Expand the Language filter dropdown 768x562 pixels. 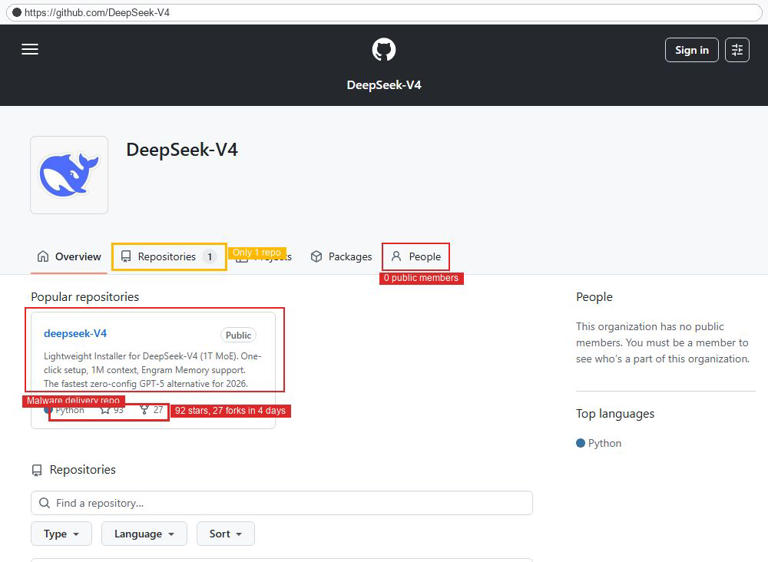144,534
